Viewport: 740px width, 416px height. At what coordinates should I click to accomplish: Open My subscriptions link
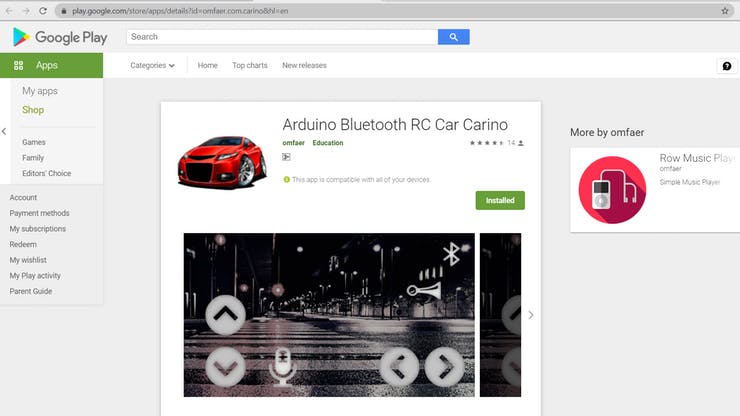click(38, 229)
